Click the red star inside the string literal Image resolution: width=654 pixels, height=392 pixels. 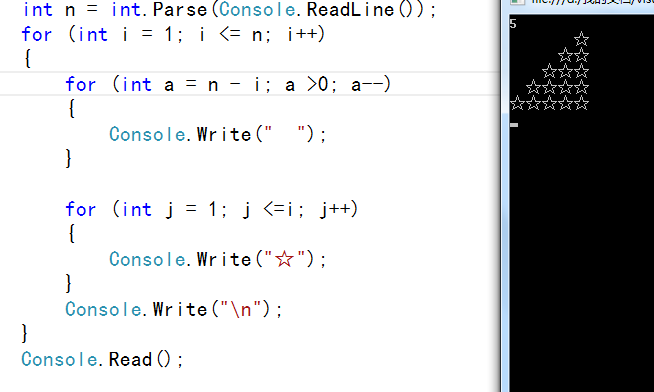click(284, 259)
